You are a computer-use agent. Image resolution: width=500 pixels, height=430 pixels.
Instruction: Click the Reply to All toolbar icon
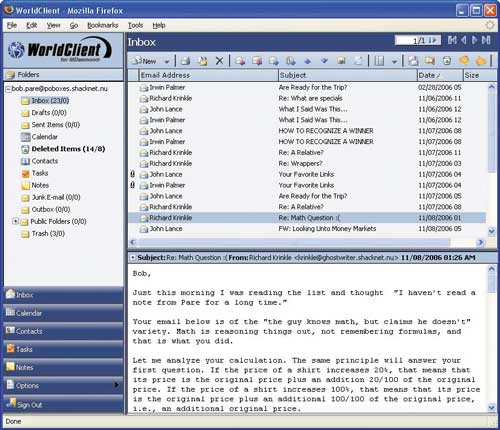coord(257,61)
